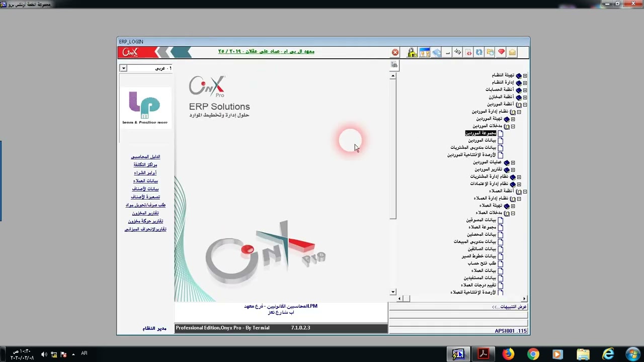Click the binoculars search tree icon
The image size is (644, 362).
pyautogui.click(x=394, y=65)
